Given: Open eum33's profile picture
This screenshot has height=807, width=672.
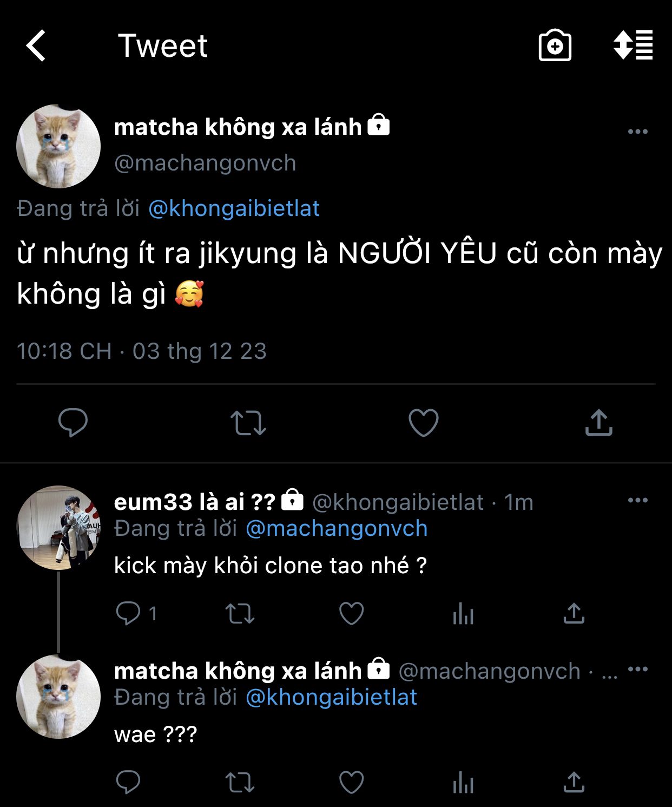Looking at the screenshot, I should click(58, 528).
